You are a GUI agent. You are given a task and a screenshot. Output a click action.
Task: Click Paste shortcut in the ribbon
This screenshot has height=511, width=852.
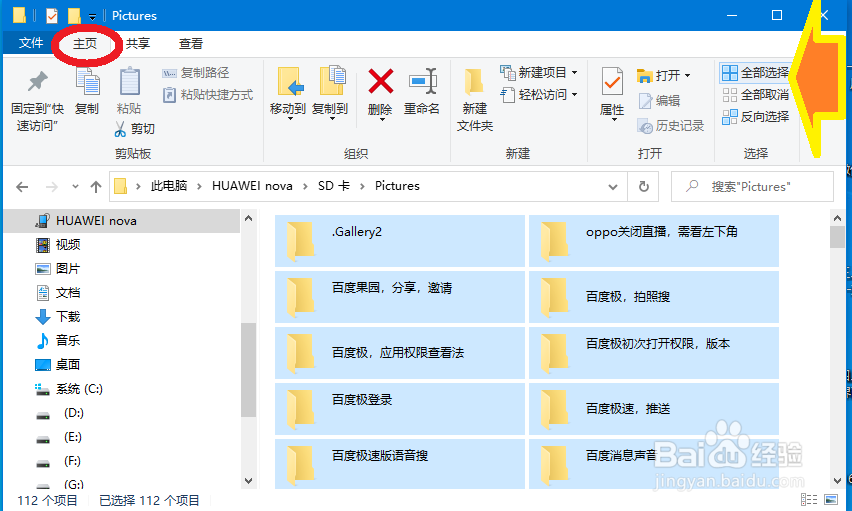tap(208, 95)
